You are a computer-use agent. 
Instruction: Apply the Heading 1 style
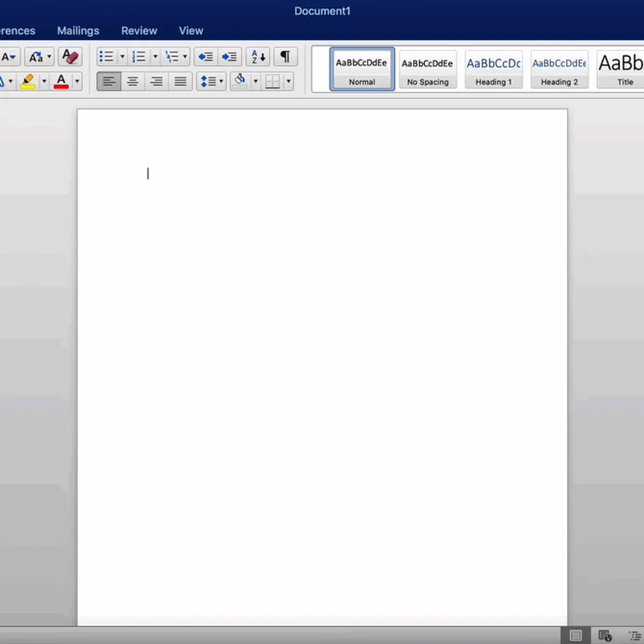click(x=494, y=69)
